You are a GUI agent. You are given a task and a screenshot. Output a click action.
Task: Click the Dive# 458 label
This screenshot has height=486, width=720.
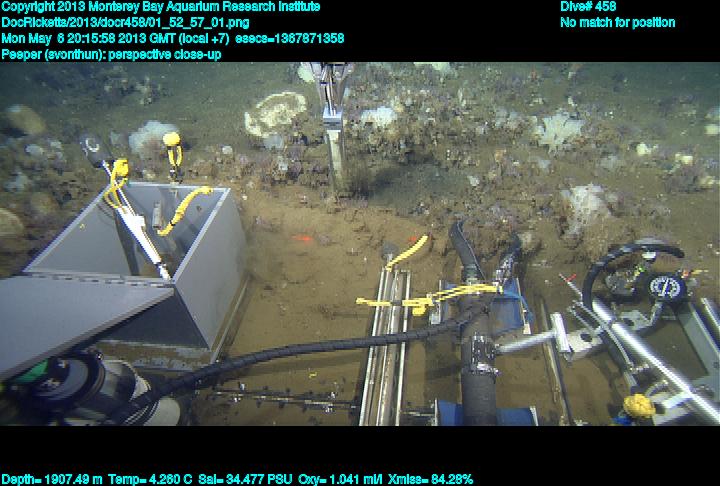pos(588,6)
